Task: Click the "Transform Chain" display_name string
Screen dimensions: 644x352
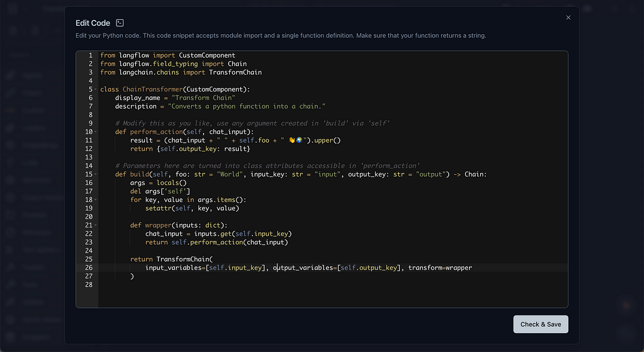Action: coord(203,98)
